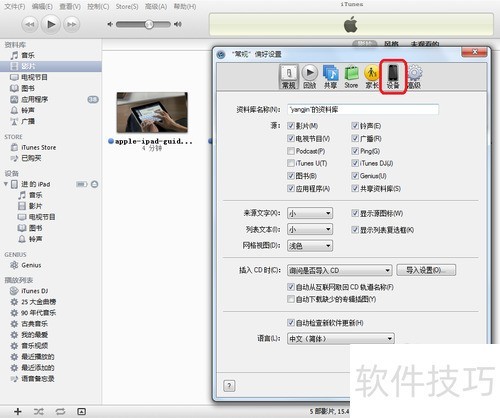Open the 网格视图 color dropdown
The image size is (500, 418).
[x=310, y=246]
